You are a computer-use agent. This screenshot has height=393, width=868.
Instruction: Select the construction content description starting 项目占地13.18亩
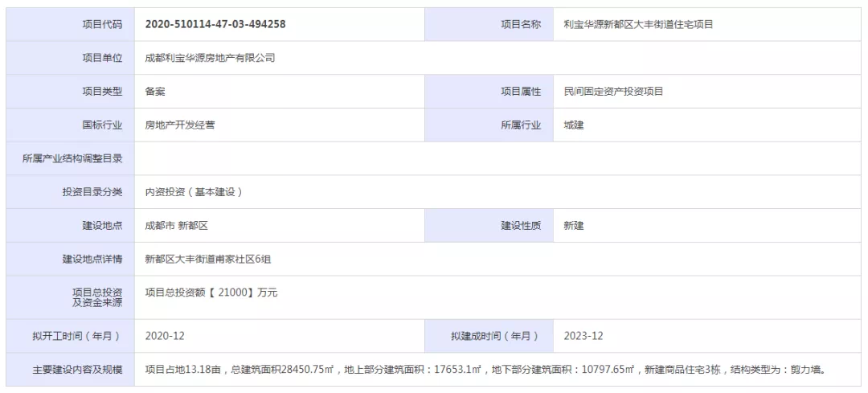coord(485,370)
